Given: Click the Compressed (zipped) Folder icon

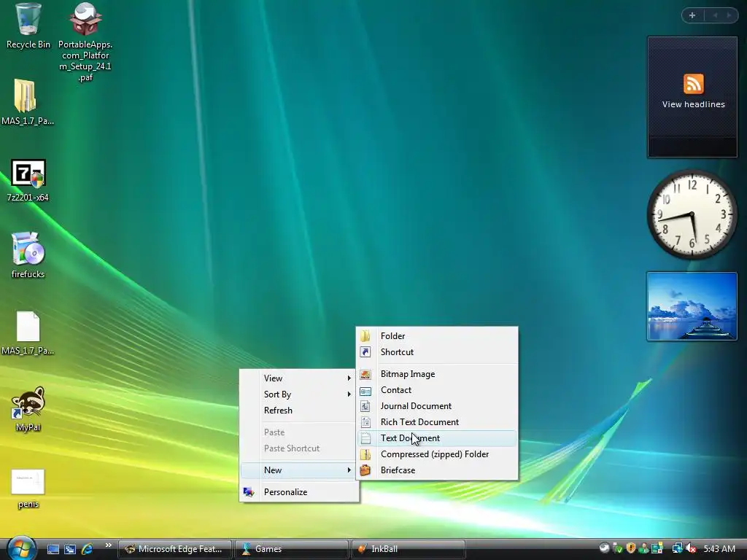Looking at the screenshot, I should click(x=365, y=455).
